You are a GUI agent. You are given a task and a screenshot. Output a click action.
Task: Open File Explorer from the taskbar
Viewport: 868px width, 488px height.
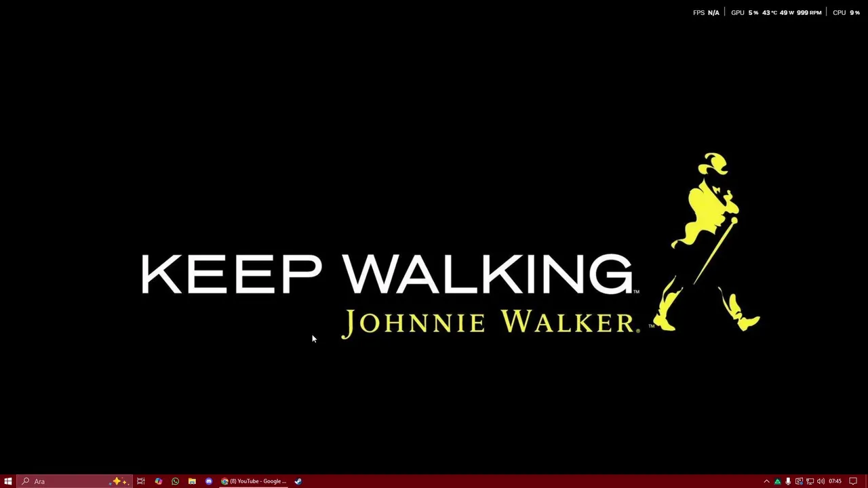[x=192, y=481]
